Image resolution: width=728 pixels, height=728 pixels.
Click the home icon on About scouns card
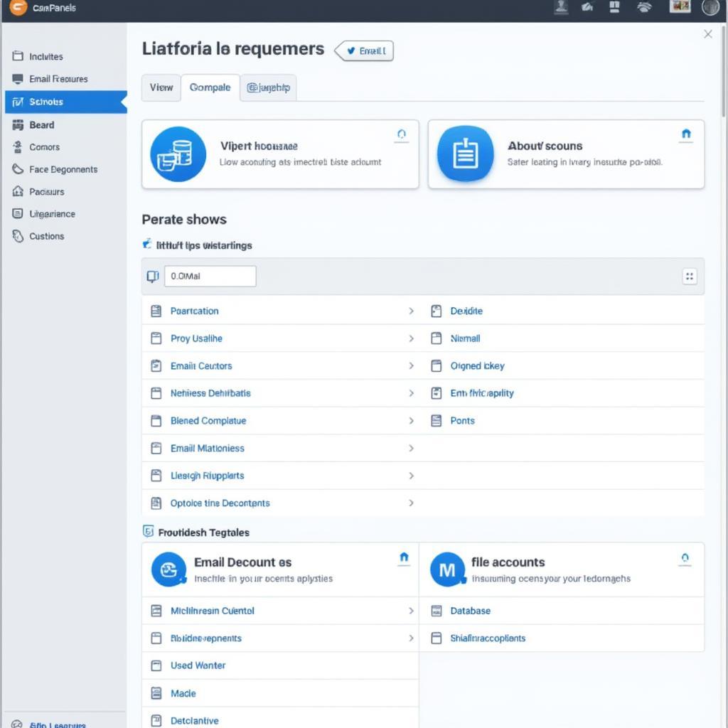pos(686,134)
